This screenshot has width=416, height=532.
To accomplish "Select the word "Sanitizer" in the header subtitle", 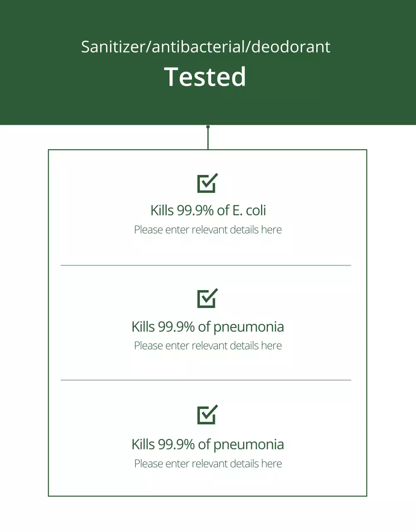I will 112,47.
